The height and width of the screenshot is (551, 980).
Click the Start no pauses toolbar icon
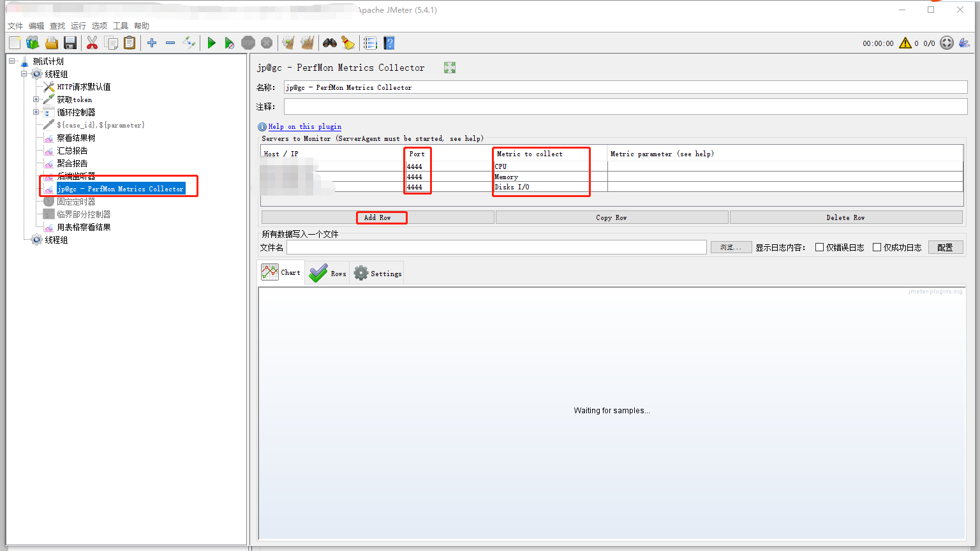230,43
